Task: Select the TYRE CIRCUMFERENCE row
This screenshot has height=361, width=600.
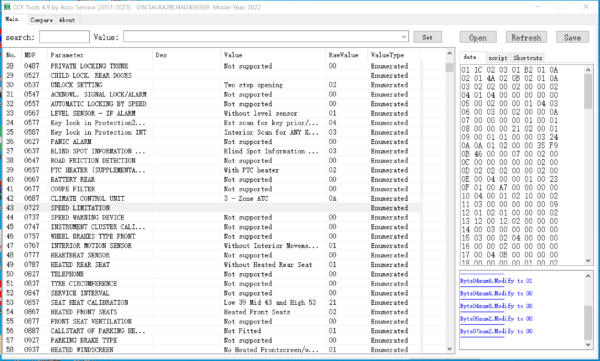Action: point(212,283)
